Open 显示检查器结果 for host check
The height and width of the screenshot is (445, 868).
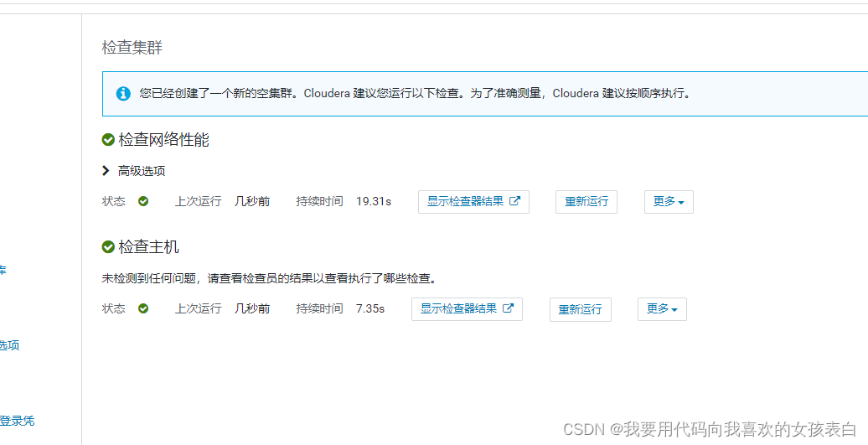point(467,309)
